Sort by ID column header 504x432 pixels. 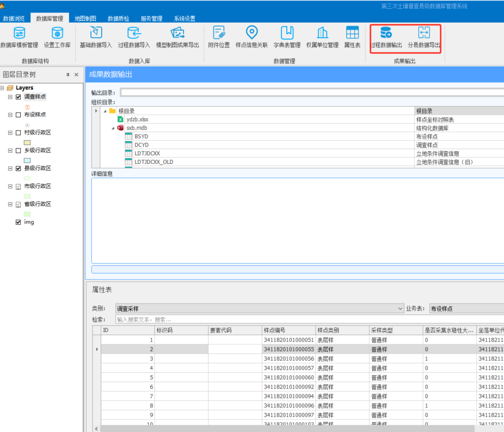pyautogui.click(x=127, y=330)
